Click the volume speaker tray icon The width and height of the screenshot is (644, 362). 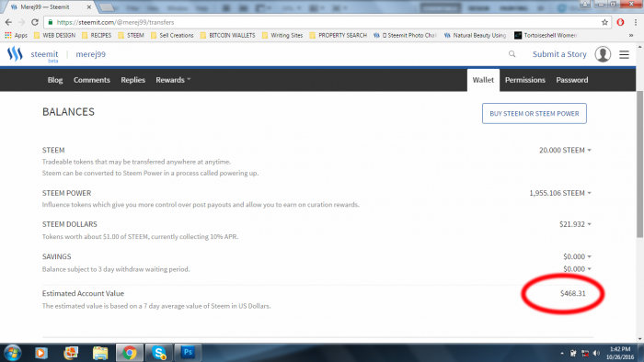[x=596, y=353]
